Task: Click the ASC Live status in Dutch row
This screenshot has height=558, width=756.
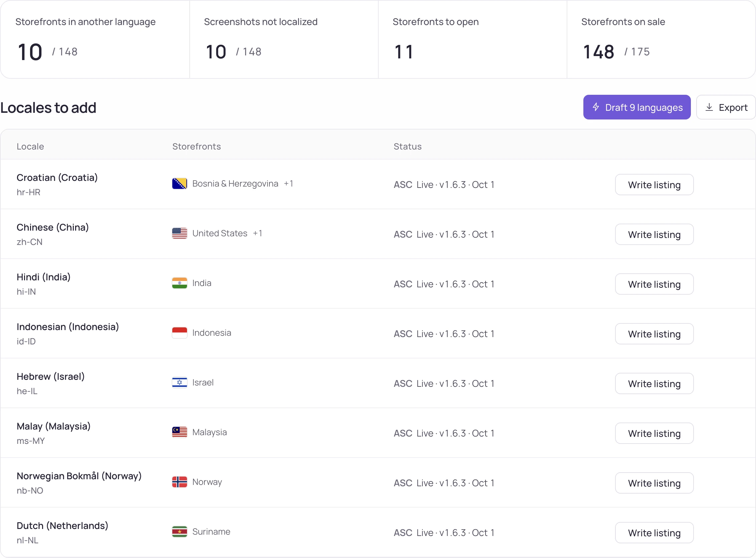Action: click(444, 533)
